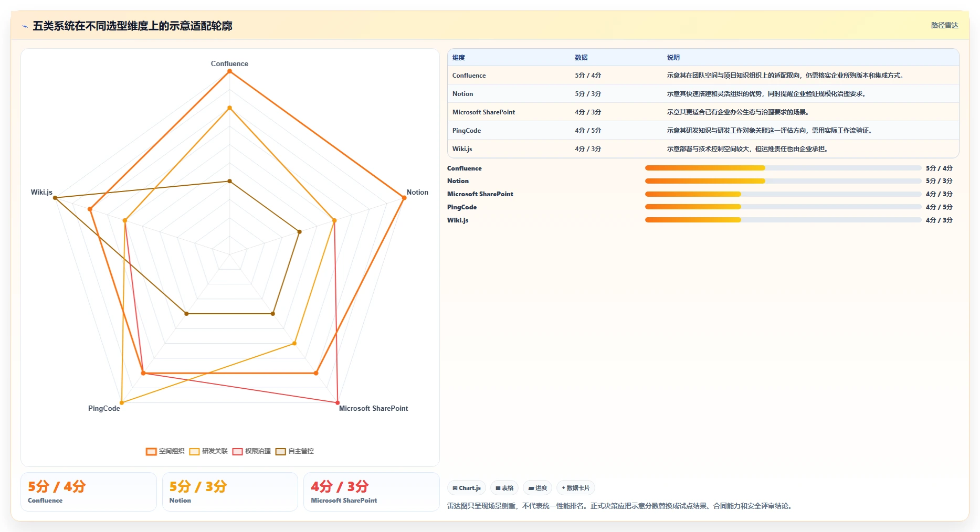This screenshot has width=980, height=532.
Task: Click the 表格 chip
Action: (x=504, y=488)
